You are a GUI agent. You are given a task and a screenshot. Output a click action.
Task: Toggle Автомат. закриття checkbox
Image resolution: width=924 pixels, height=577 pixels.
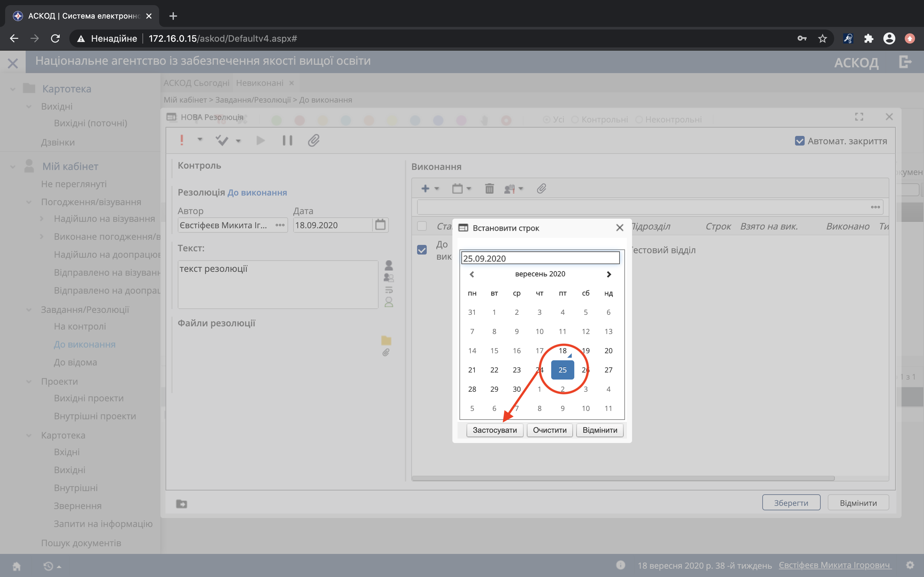(800, 141)
